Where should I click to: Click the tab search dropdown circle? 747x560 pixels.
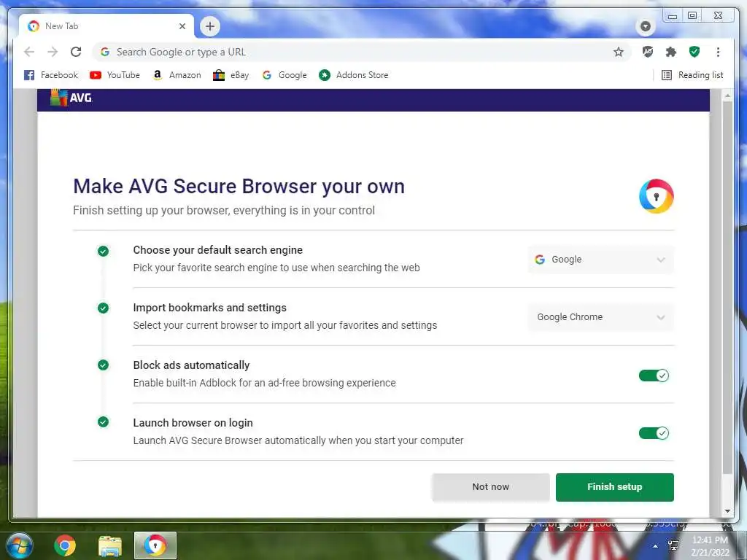pyautogui.click(x=646, y=26)
